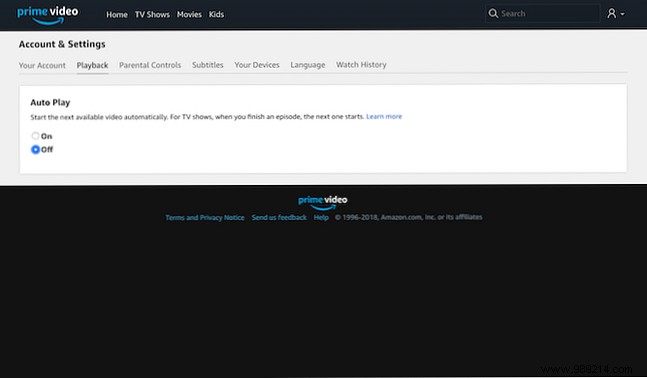This screenshot has width=647, height=378.
Task: Switch to the Language tab
Action: click(x=308, y=65)
